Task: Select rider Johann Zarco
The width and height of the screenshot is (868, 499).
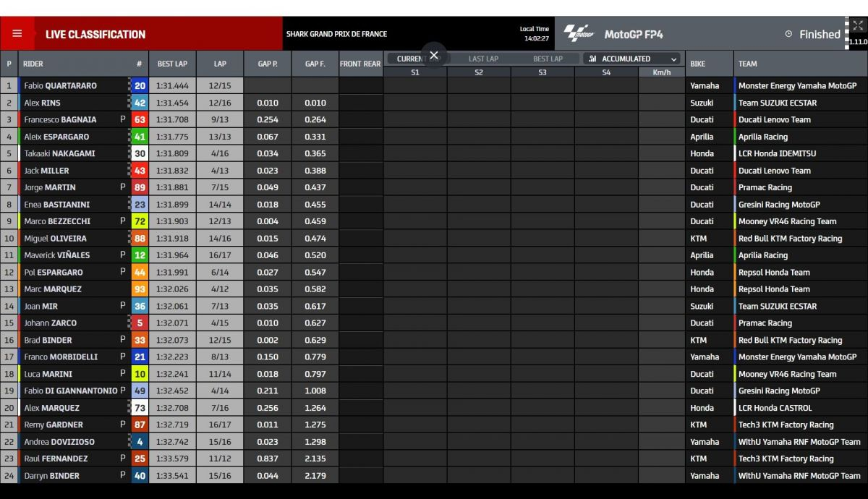Action: point(51,323)
